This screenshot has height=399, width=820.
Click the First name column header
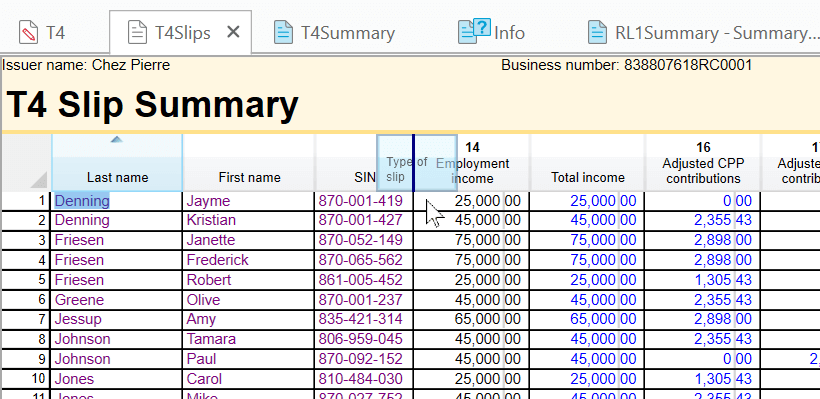tap(249, 163)
